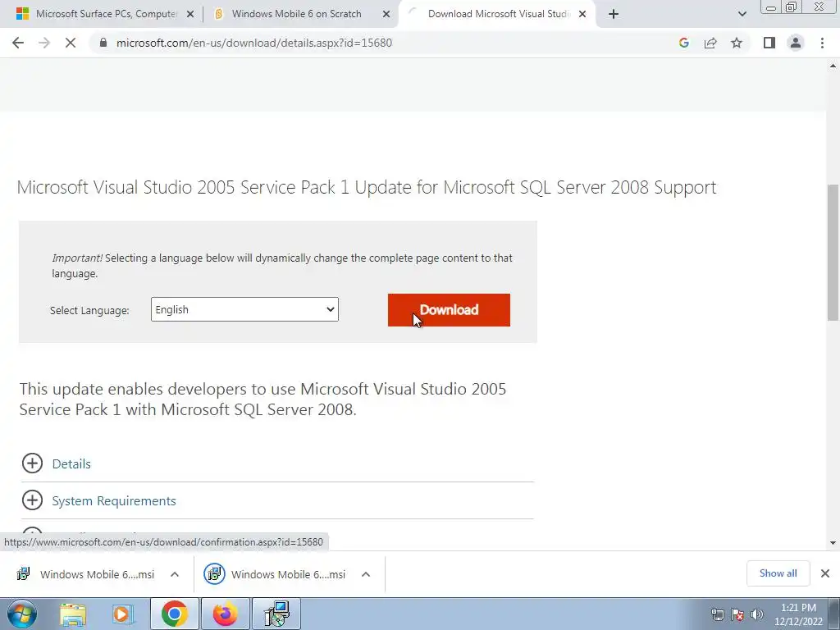
Task: Click Show all downloads
Action: (778, 573)
